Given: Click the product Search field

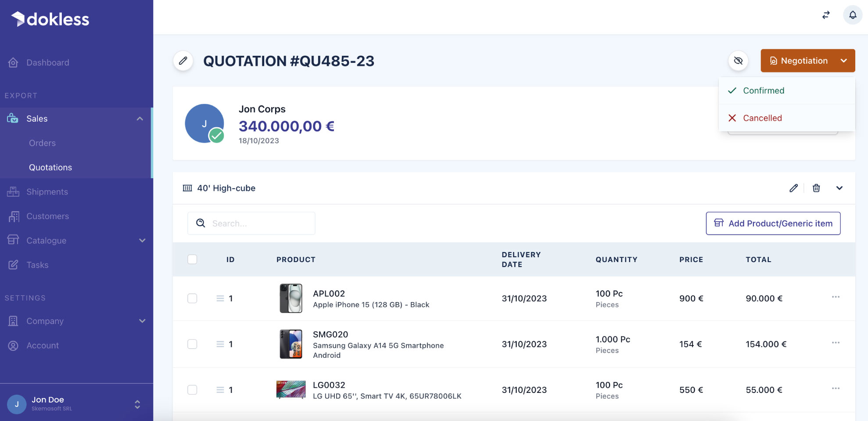Looking at the screenshot, I should (259, 223).
